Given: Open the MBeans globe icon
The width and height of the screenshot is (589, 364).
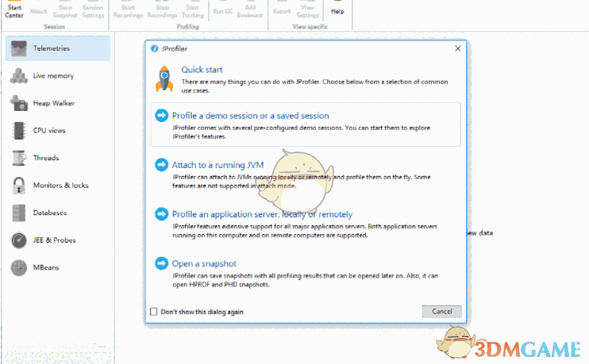Looking at the screenshot, I should 18,267.
